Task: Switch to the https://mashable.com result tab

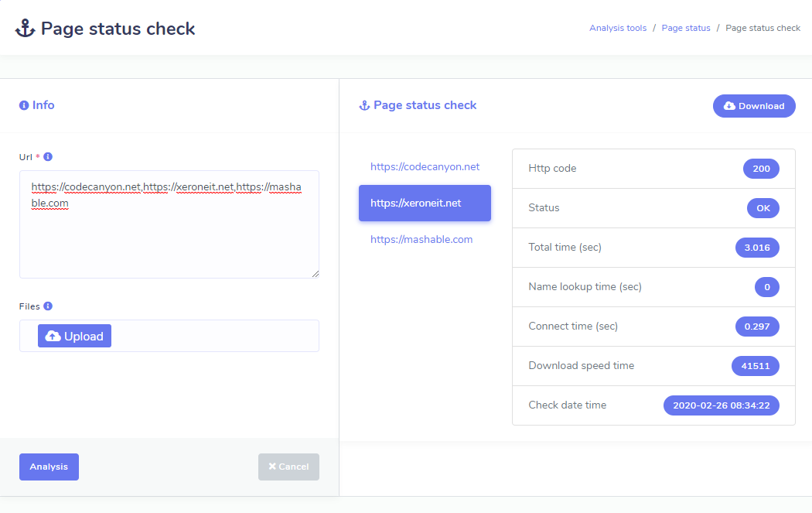Action: coord(421,239)
